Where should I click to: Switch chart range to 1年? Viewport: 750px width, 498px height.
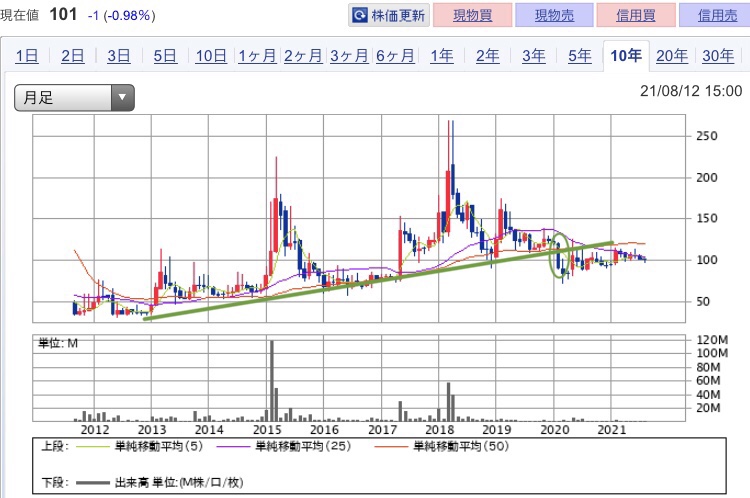pos(441,56)
